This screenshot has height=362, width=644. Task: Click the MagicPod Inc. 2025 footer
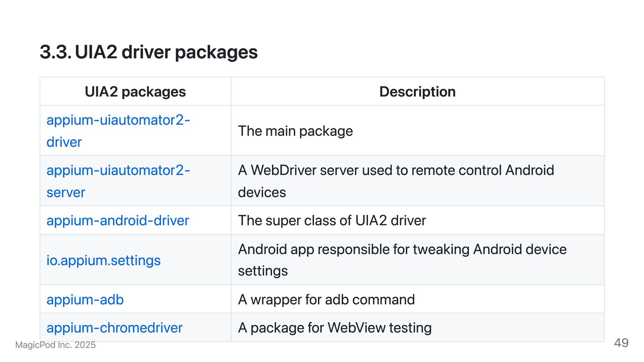tap(55, 345)
